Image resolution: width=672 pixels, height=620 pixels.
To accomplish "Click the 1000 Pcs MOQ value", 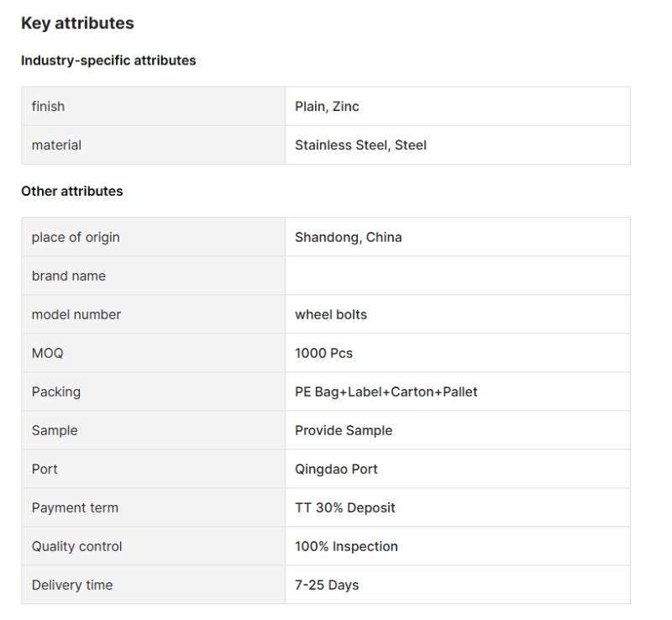I will (323, 354).
